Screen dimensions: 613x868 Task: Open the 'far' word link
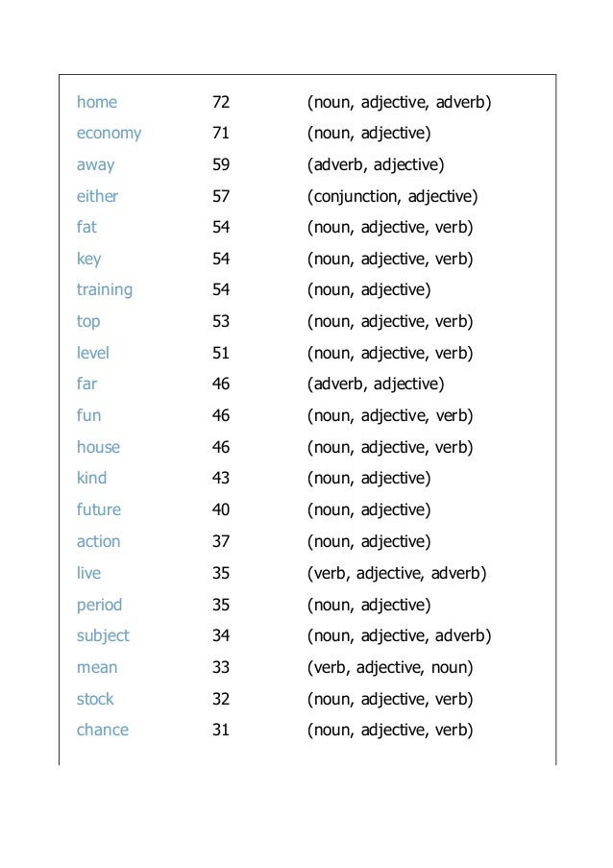click(x=86, y=384)
